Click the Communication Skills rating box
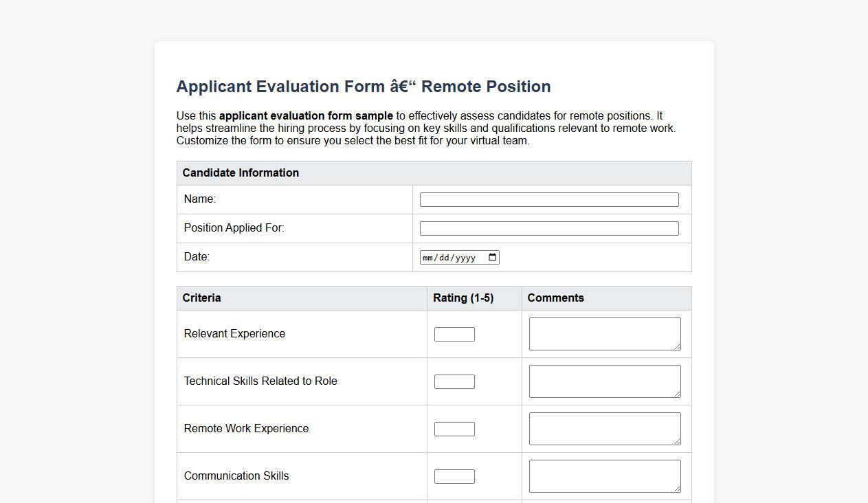868x503 pixels. click(454, 476)
